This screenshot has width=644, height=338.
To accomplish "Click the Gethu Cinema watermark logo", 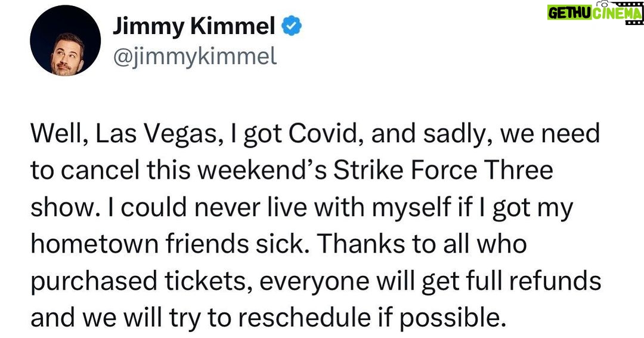I will coord(590,13).
